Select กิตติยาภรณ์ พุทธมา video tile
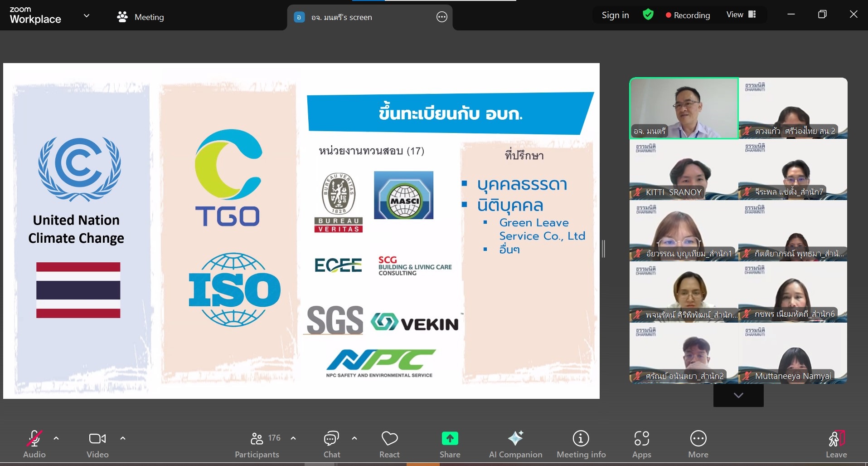868x466 pixels. pos(793,231)
